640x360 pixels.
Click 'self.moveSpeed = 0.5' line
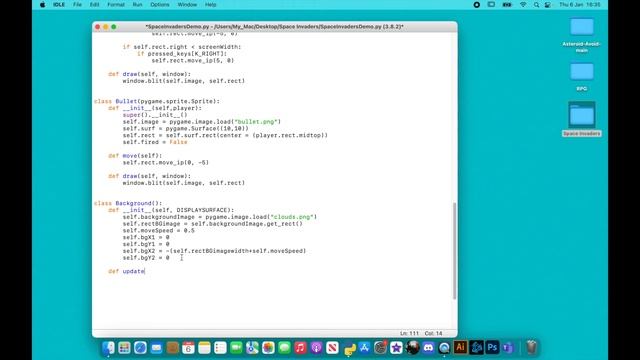158,231
